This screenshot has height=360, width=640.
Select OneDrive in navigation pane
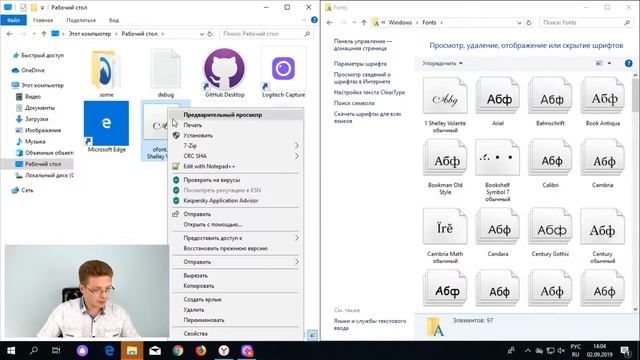point(33,70)
